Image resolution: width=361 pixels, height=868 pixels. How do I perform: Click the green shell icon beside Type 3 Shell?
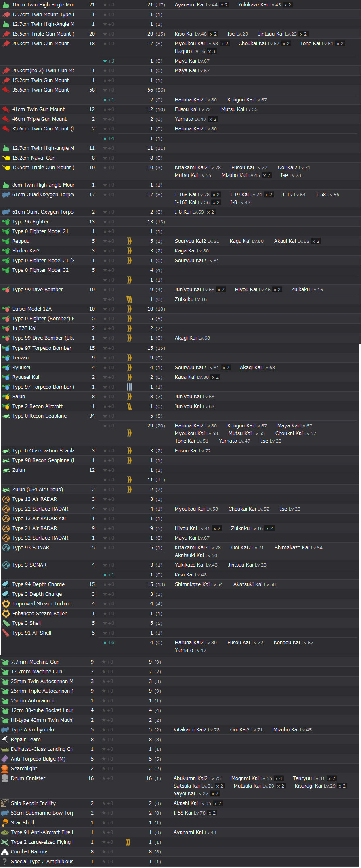click(x=6, y=623)
